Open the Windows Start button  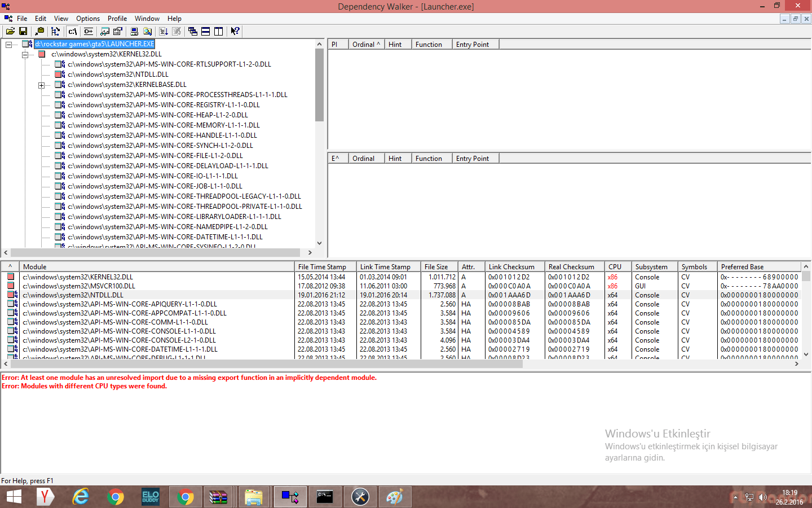[14, 497]
